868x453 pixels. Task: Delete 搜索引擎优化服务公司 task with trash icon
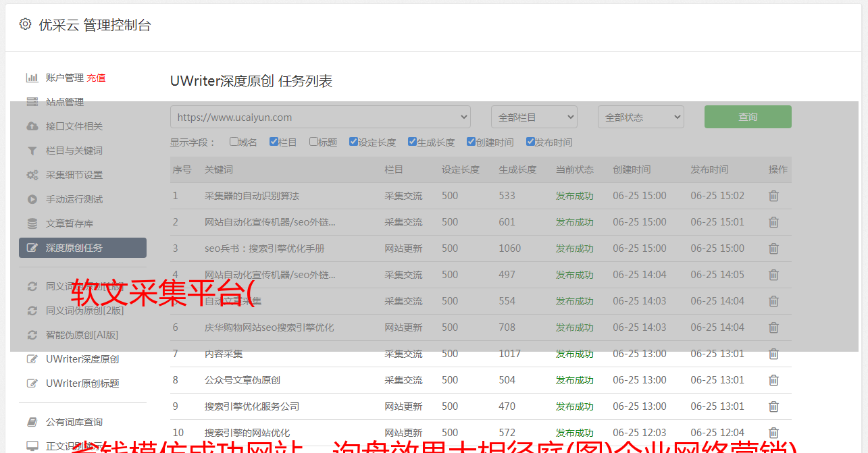coord(774,406)
